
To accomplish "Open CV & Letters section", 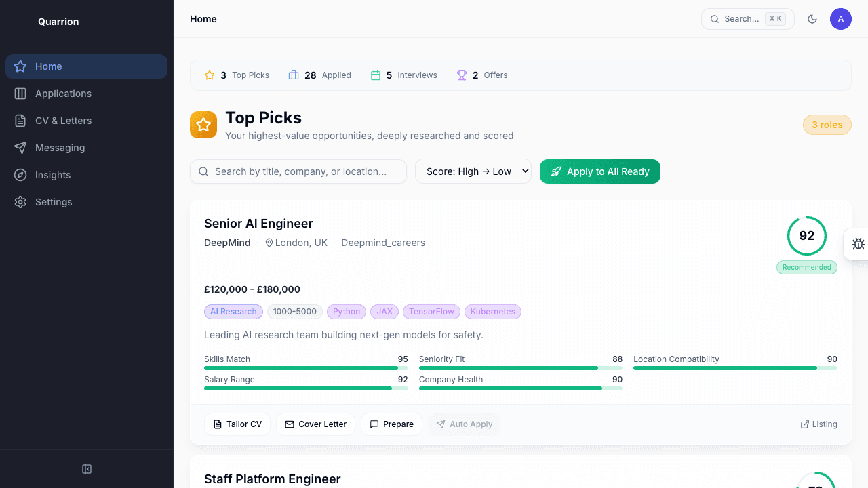I will [x=86, y=121].
